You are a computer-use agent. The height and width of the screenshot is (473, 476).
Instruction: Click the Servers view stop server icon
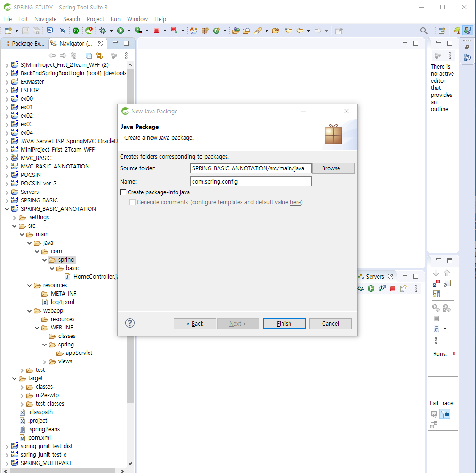tap(393, 289)
